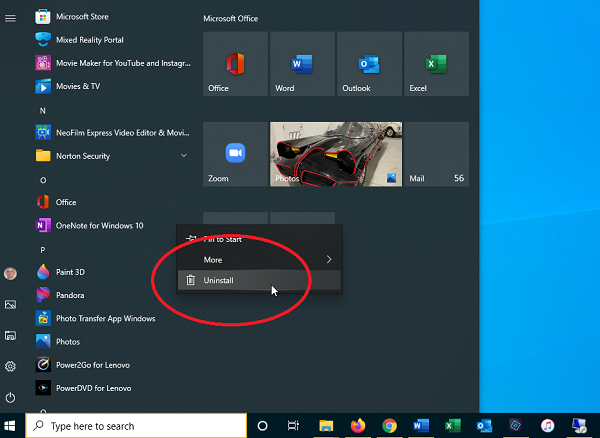The image size is (600, 438).
Task: Open the user account avatar
Action: (10, 274)
